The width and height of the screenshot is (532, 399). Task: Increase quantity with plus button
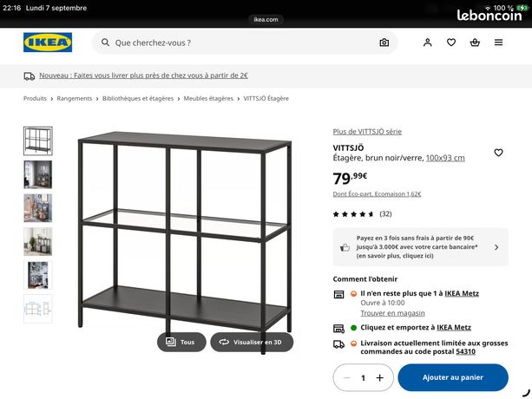point(380,377)
